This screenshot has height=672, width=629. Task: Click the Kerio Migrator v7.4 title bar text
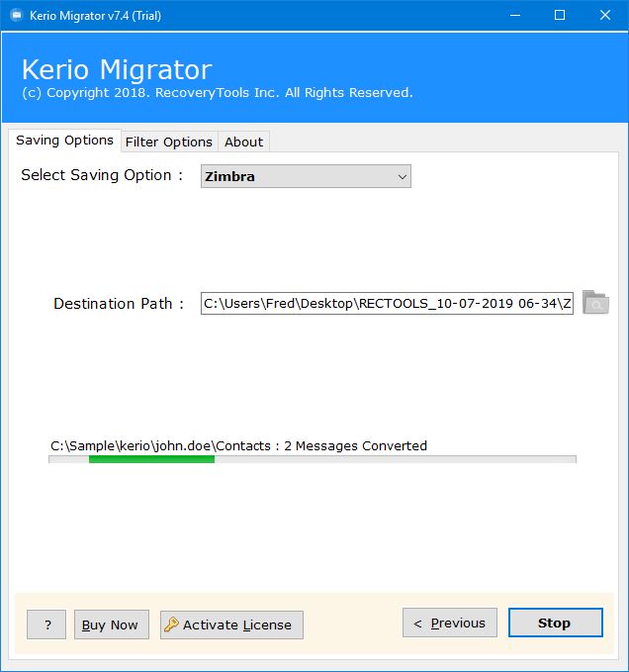pyautogui.click(x=95, y=16)
